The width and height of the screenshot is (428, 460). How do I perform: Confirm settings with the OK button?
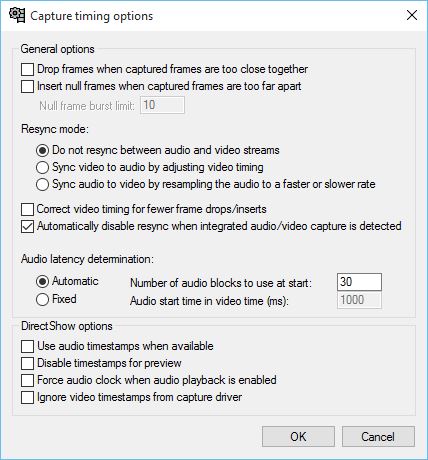pyautogui.click(x=298, y=436)
